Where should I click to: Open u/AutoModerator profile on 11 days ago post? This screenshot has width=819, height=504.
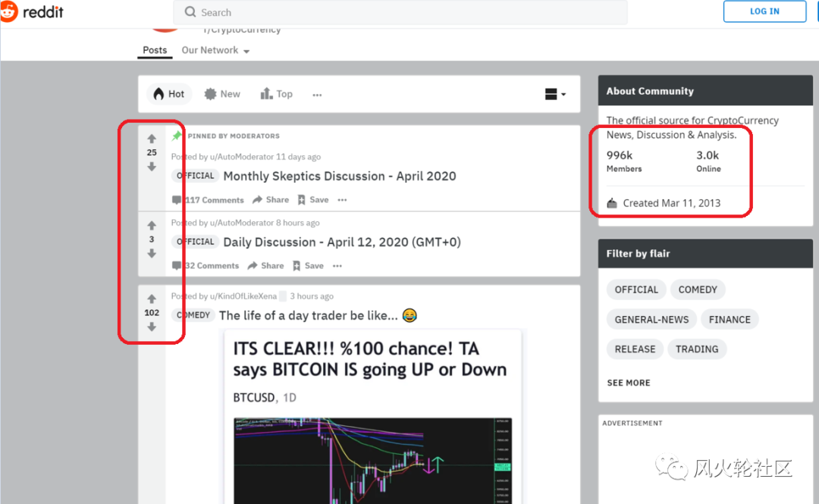pos(242,157)
